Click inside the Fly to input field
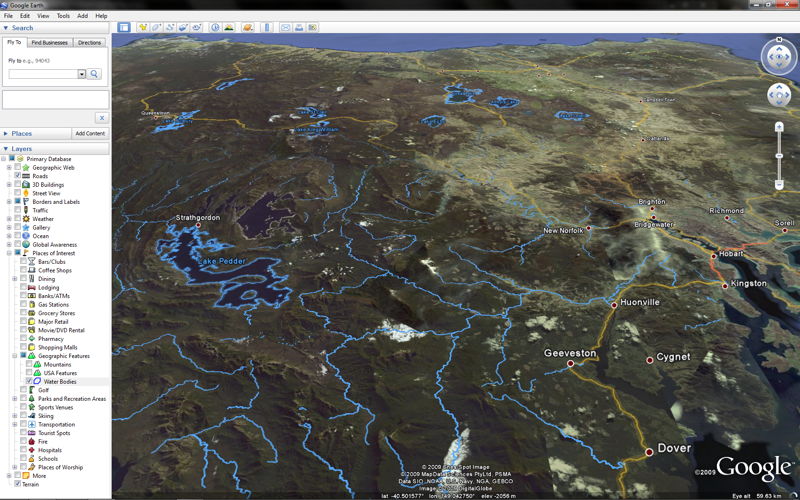Screen dimensions: 800x500 (x=43, y=74)
